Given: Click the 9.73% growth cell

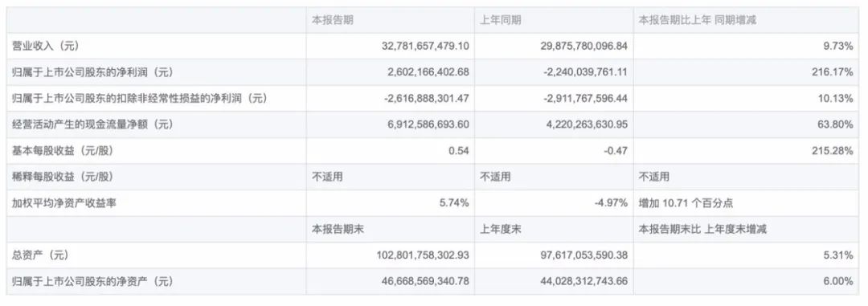Looking at the screenshot, I should (x=838, y=47).
